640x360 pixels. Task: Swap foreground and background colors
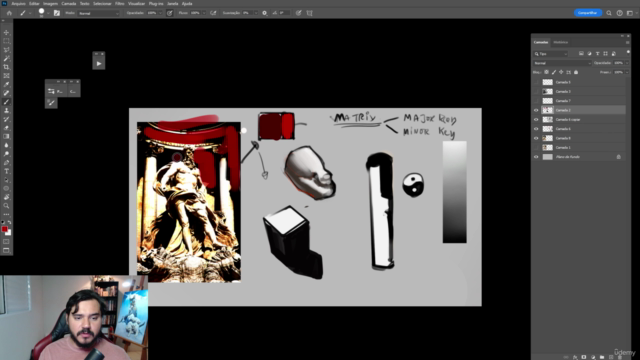coord(9,222)
